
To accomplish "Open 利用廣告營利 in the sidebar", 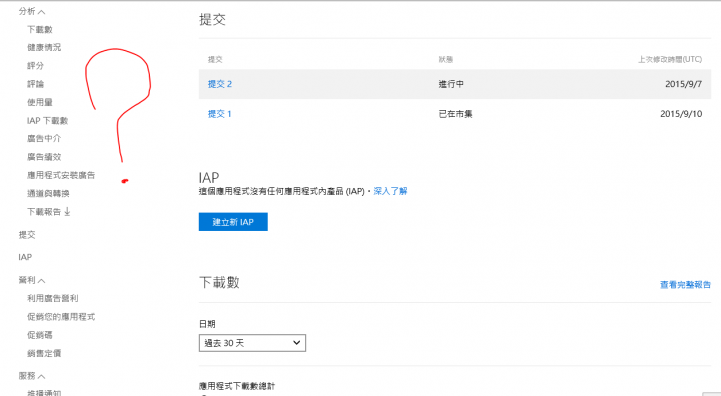I will coord(52,298).
